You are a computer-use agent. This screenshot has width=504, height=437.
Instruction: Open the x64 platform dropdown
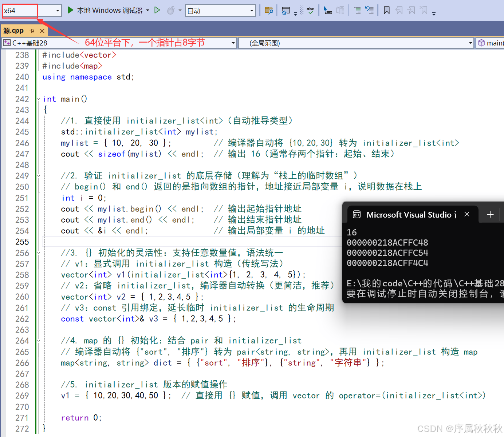[x=31, y=11]
